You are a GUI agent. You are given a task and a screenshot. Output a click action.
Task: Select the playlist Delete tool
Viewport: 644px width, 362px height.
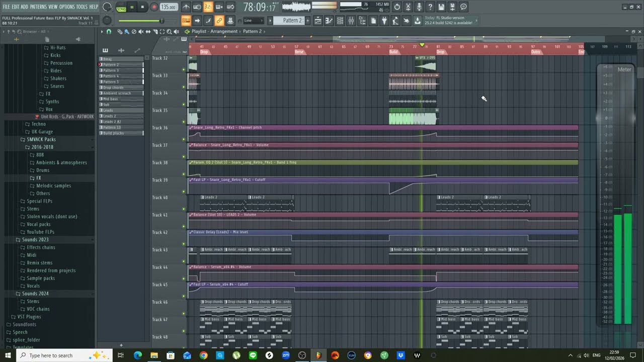(134, 32)
